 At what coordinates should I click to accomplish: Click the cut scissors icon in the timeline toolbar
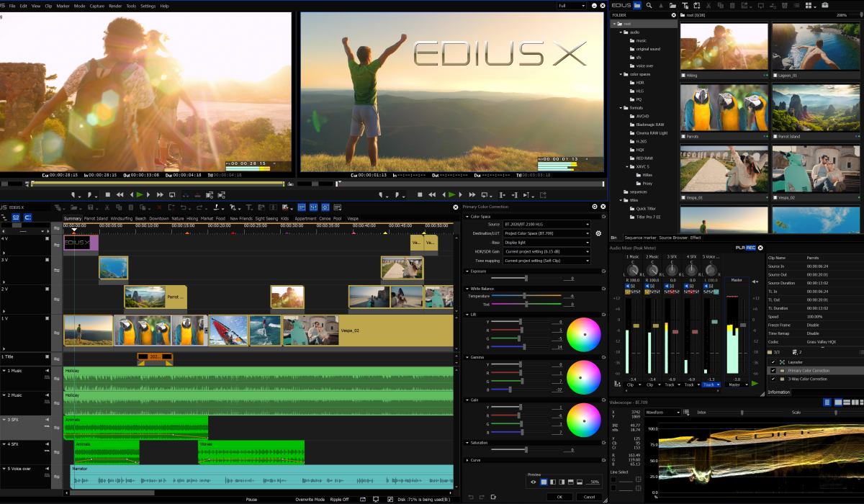107,207
